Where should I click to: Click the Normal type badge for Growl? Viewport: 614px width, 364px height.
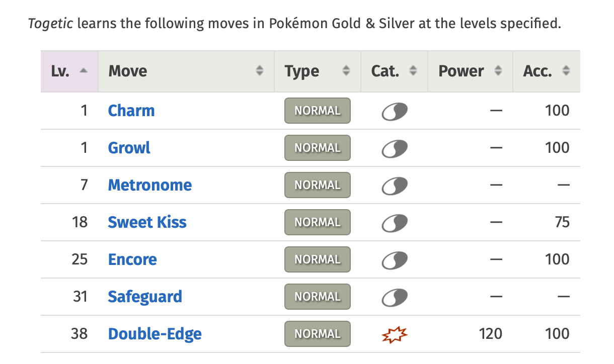[318, 148]
